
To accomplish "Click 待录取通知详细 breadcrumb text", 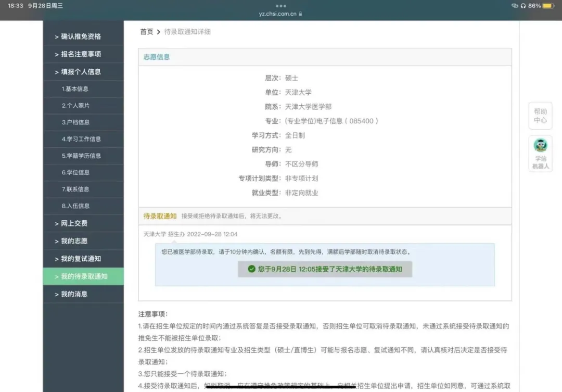I will pyautogui.click(x=187, y=32).
